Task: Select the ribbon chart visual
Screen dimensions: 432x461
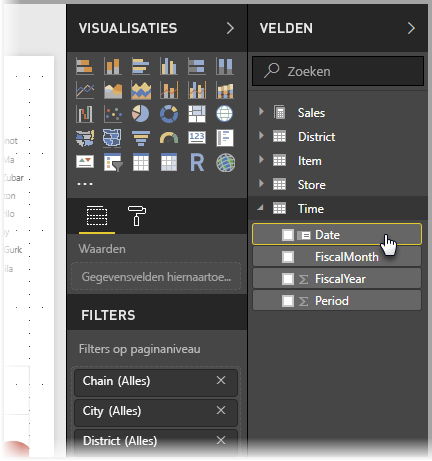Action: pyautogui.click(x=225, y=90)
